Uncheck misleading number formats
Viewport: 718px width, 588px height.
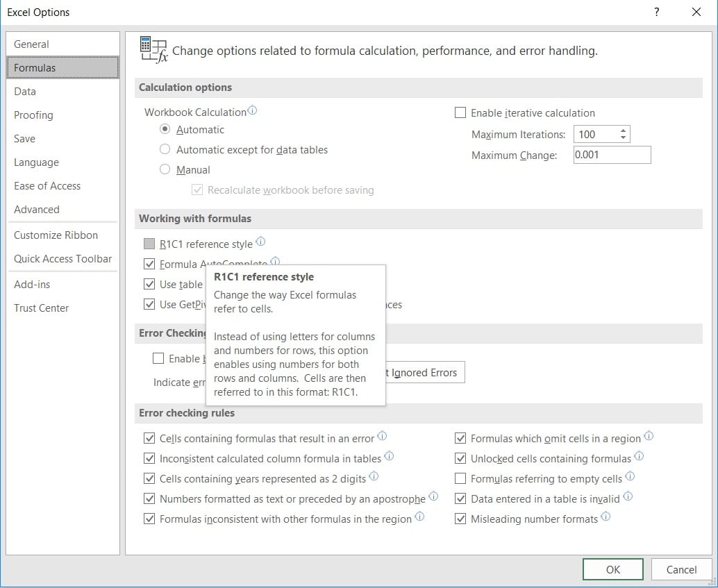460,519
